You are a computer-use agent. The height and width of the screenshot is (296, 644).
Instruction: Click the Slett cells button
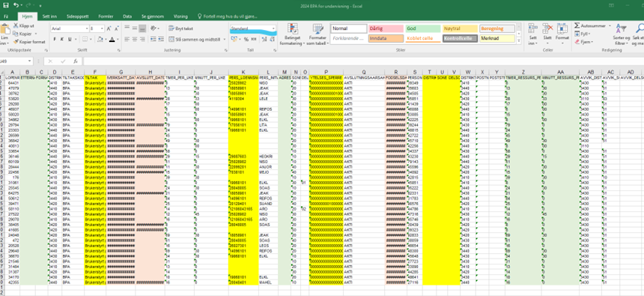[547, 34]
